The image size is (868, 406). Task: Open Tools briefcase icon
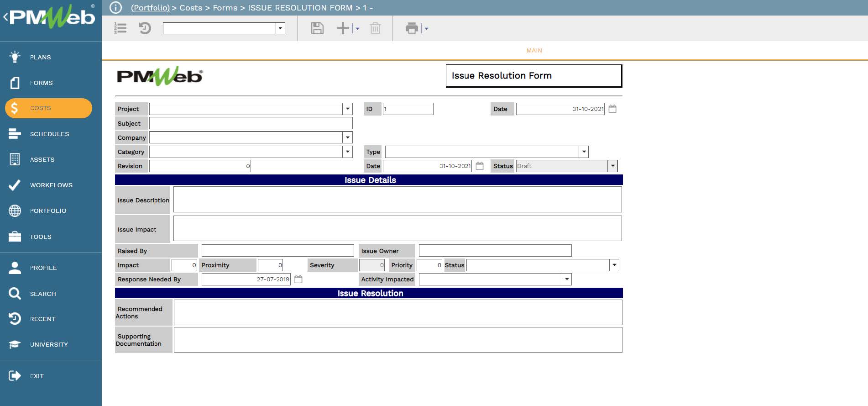[15, 237]
